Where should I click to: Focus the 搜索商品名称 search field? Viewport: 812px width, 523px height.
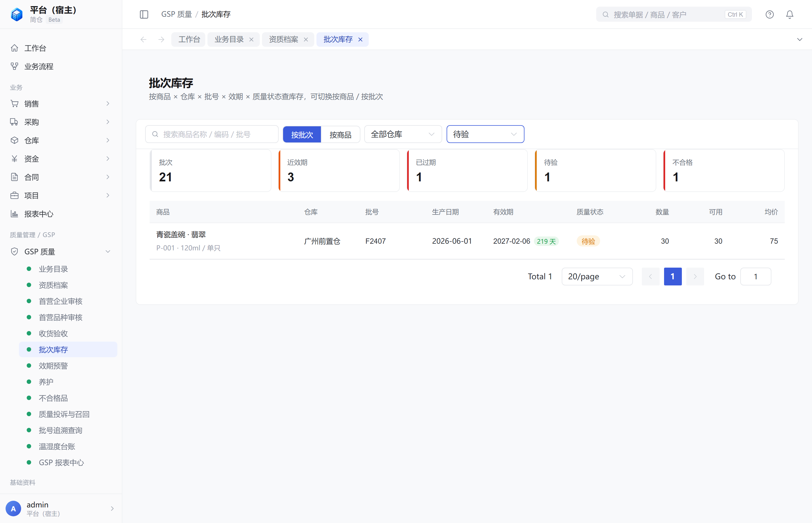(x=212, y=134)
